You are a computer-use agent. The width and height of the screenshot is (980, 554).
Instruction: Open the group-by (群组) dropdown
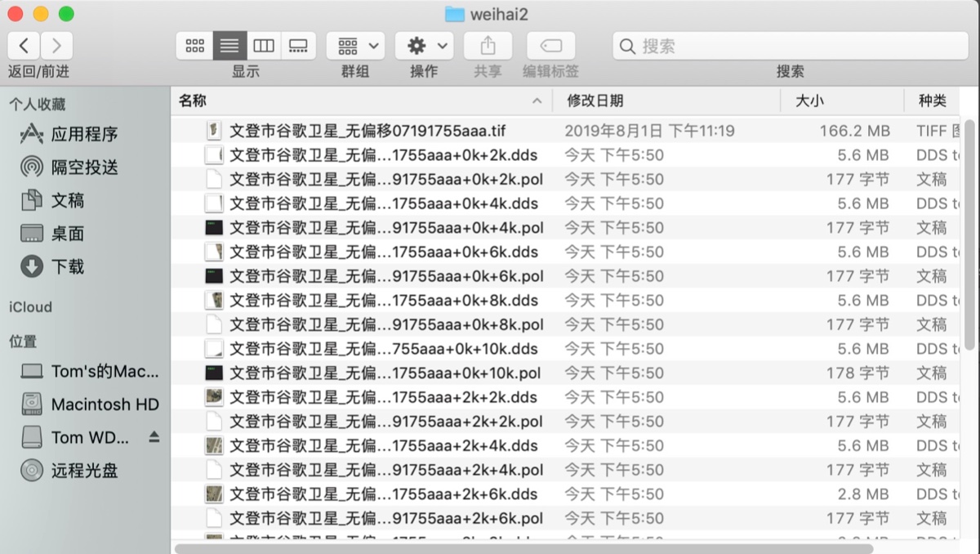pos(355,46)
